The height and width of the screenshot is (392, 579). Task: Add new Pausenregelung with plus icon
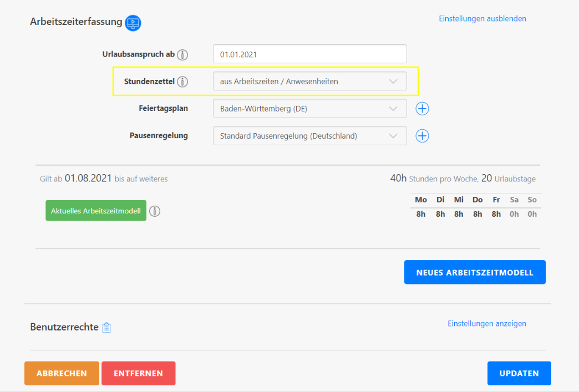(x=422, y=136)
